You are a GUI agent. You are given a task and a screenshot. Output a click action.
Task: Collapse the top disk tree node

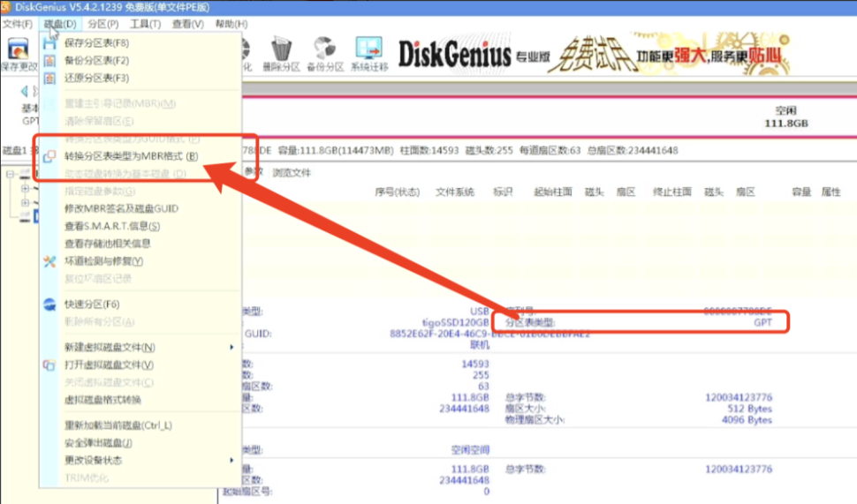[10, 174]
